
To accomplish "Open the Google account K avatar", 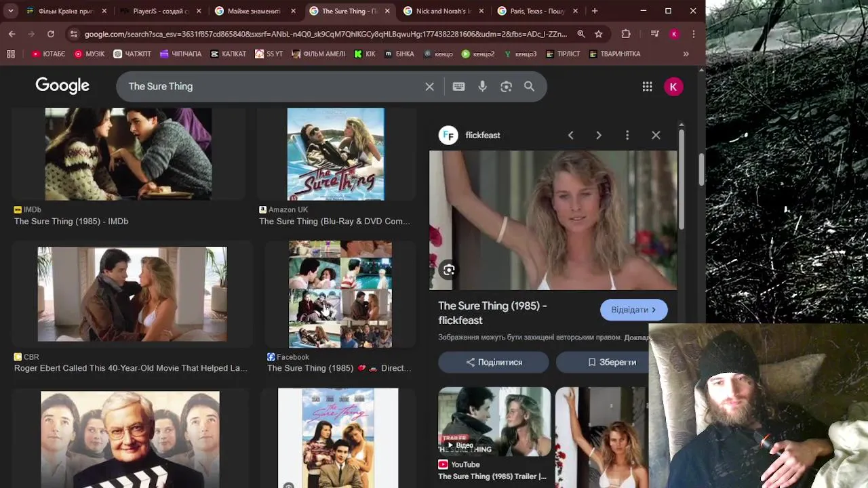I will pos(673,86).
